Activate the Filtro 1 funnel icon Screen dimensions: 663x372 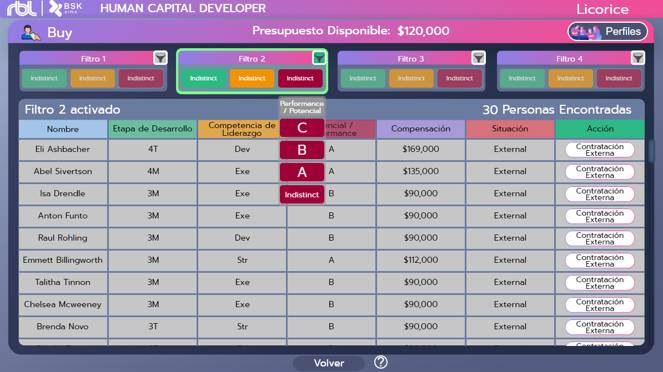point(160,58)
